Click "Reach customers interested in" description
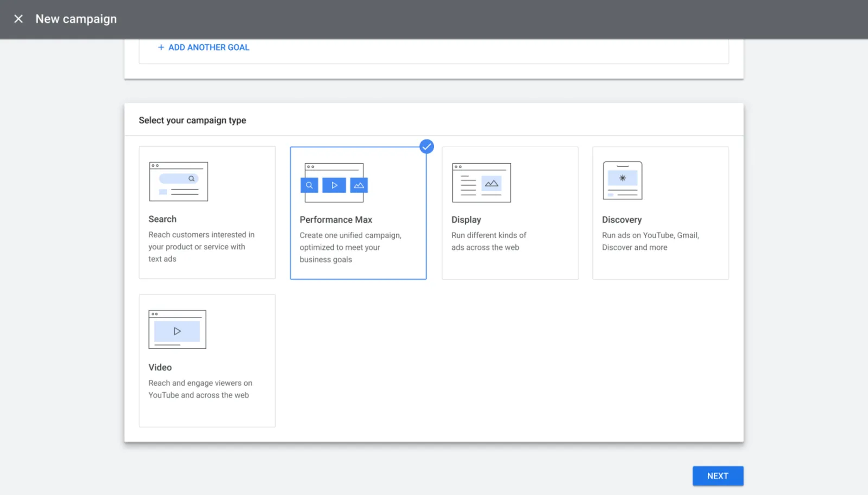Image resolution: width=868 pixels, height=495 pixels. (201, 247)
